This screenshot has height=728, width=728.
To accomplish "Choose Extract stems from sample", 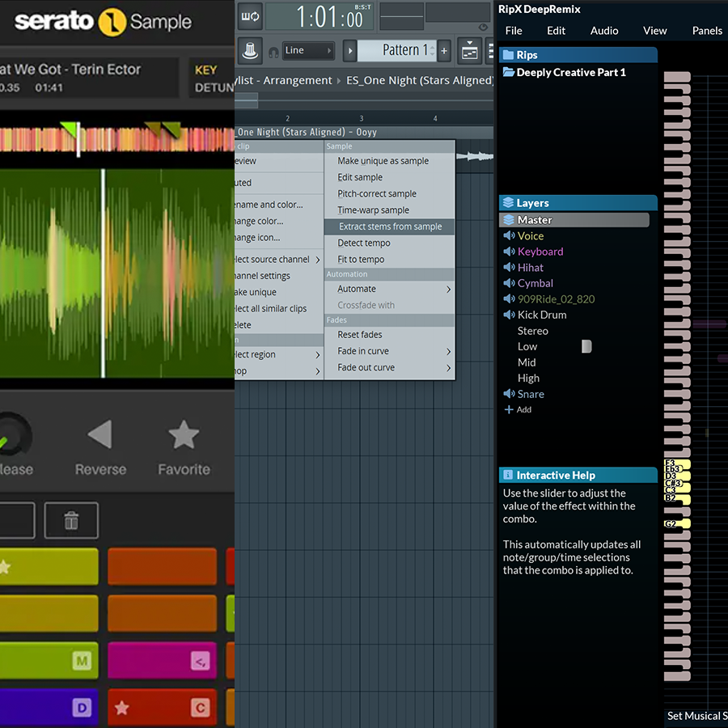I will click(x=389, y=226).
